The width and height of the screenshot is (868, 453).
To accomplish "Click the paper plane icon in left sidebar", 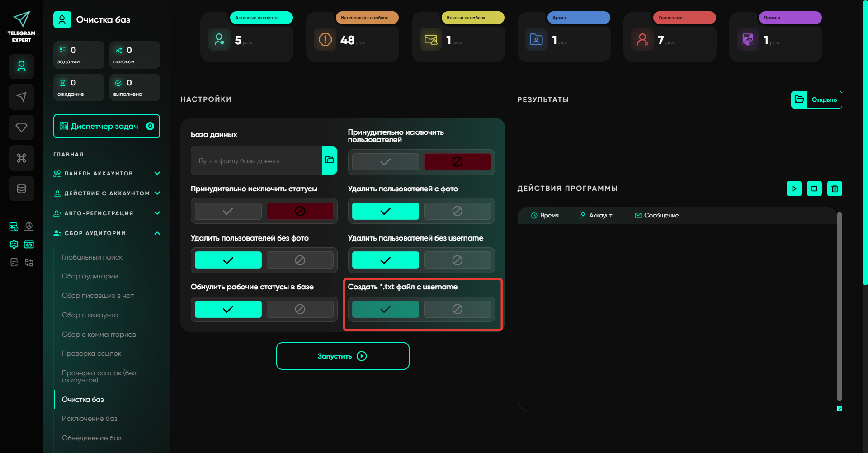I will 21,97.
